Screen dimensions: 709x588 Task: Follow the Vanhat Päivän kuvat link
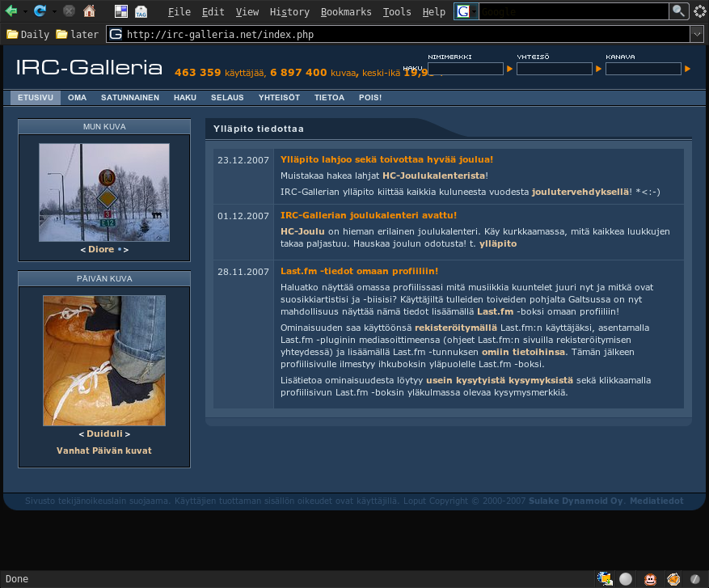click(x=103, y=451)
